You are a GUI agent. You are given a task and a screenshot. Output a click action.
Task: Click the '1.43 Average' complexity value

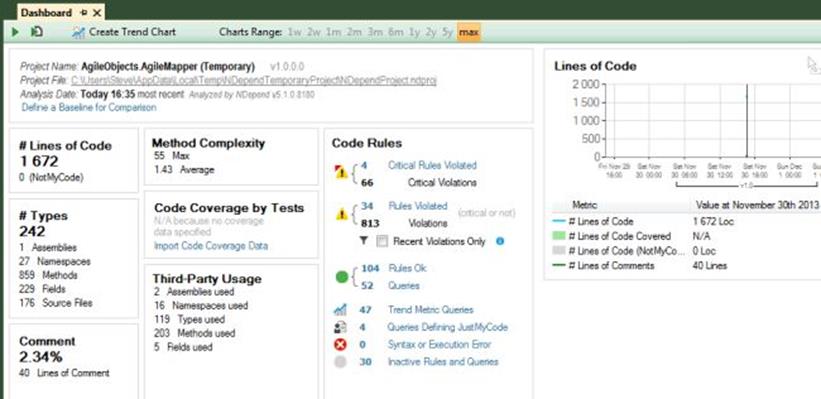click(184, 170)
